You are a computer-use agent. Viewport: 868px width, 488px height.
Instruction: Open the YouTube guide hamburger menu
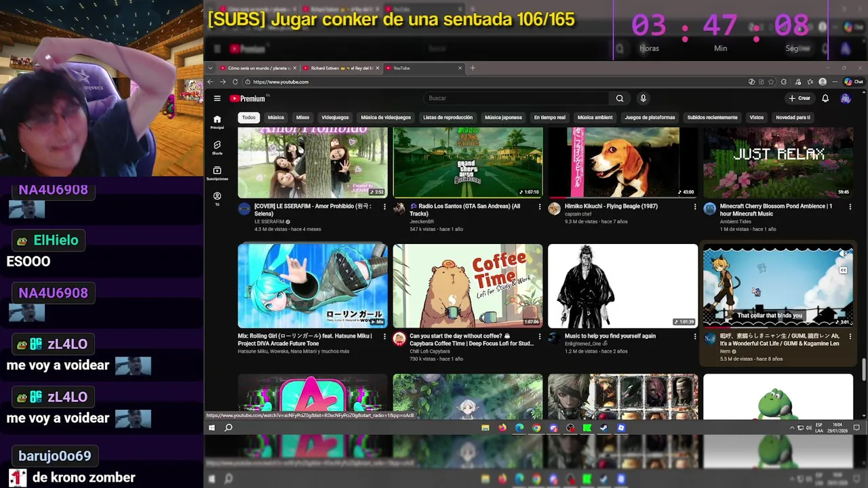click(x=217, y=98)
